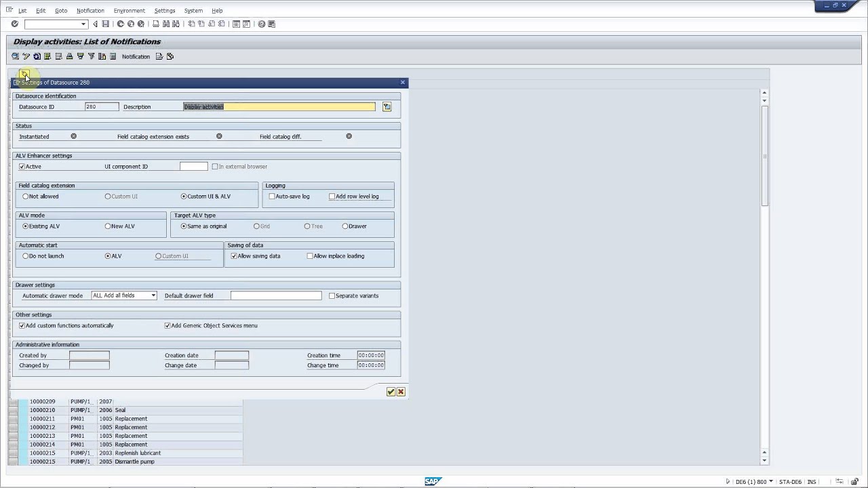
Task: Open the command field dropdown arrow
Action: point(83,24)
